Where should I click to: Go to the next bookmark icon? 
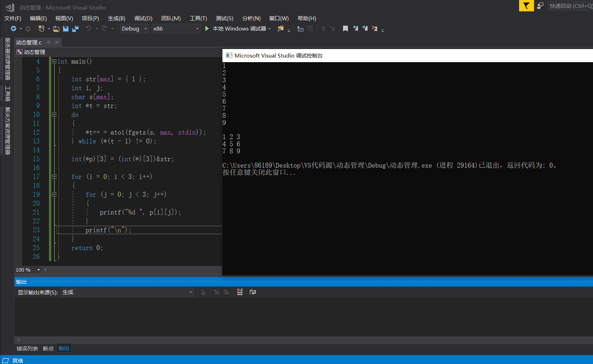(x=365, y=29)
